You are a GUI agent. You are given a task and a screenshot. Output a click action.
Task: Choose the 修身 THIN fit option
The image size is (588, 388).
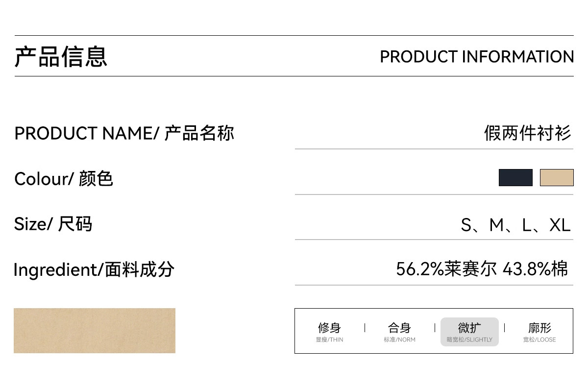(329, 332)
